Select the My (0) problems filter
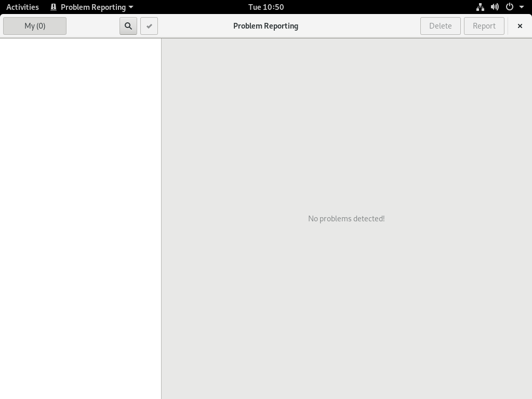Image resolution: width=532 pixels, height=399 pixels. click(35, 26)
